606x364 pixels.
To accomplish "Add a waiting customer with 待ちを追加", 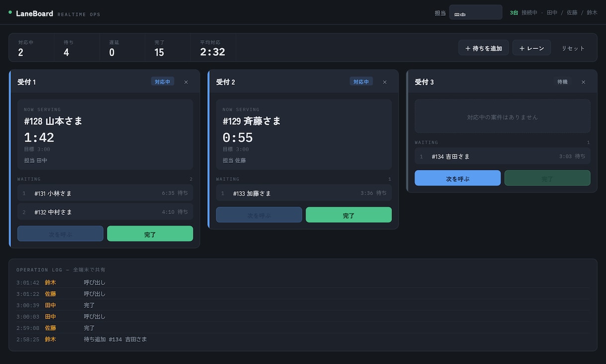I will [x=483, y=48].
